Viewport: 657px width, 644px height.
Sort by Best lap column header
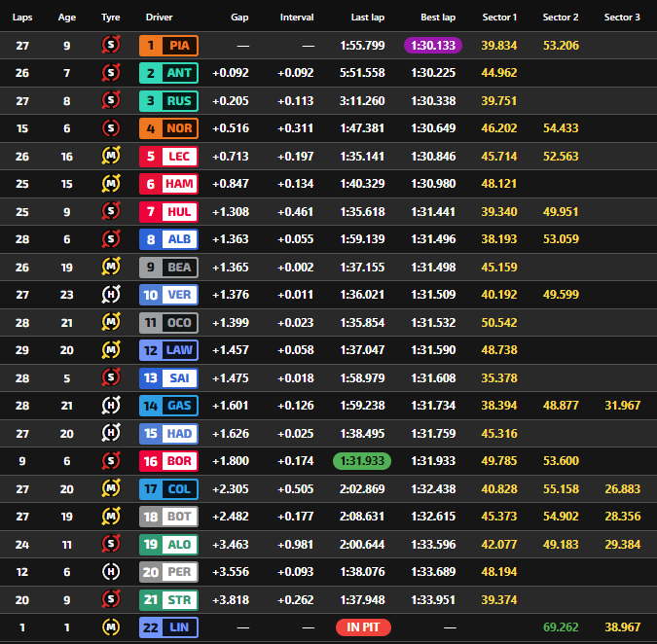click(438, 18)
